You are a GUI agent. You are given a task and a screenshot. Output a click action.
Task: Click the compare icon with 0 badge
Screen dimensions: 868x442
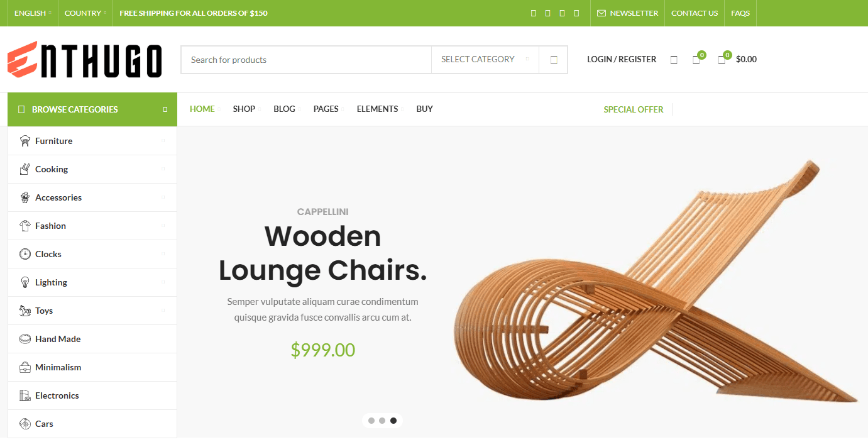coord(696,60)
